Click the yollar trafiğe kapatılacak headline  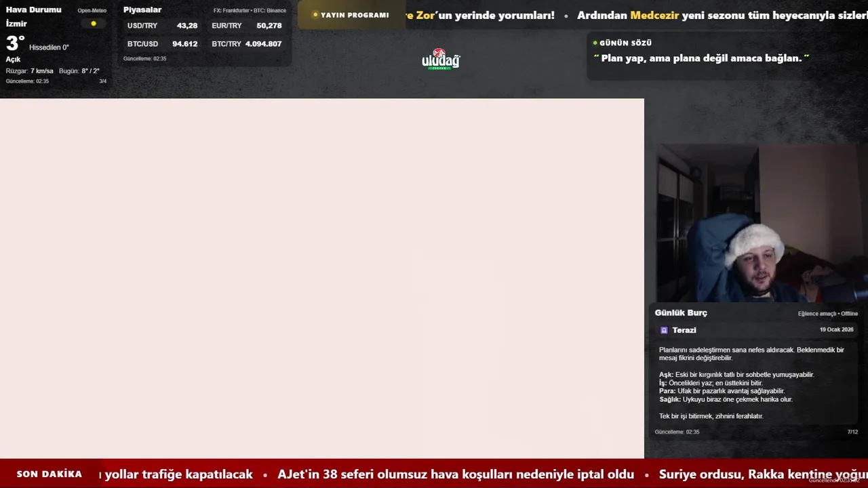click(177, 474)
